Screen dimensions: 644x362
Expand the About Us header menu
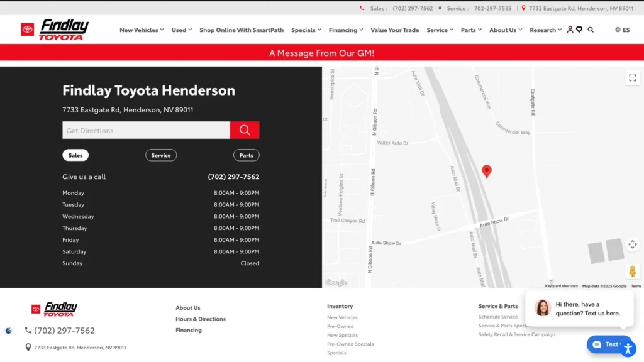[x=506, y=30]
